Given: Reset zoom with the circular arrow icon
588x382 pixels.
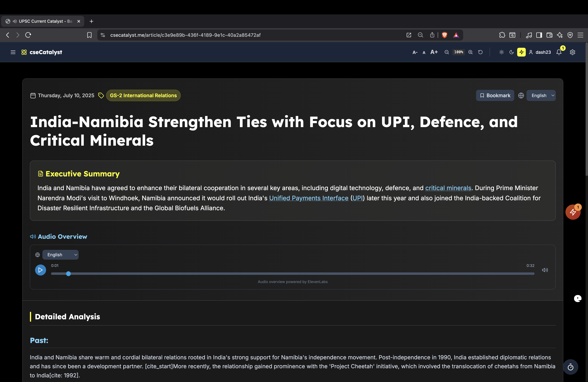Looking at the screenshot, I should click(480, 52).
